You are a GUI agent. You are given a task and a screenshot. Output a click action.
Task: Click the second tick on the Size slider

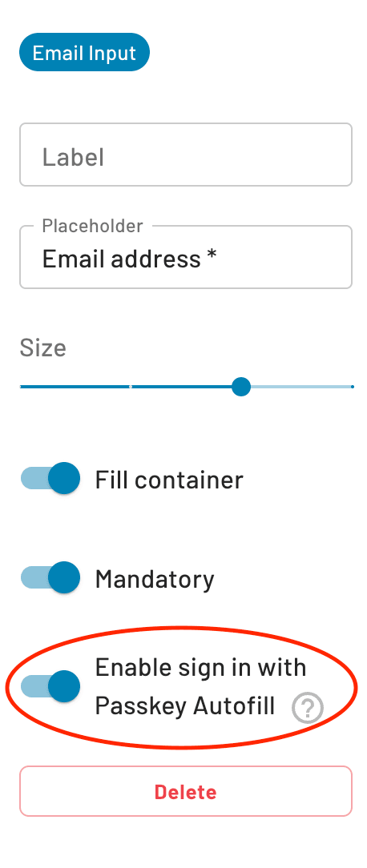coord(131,387)
